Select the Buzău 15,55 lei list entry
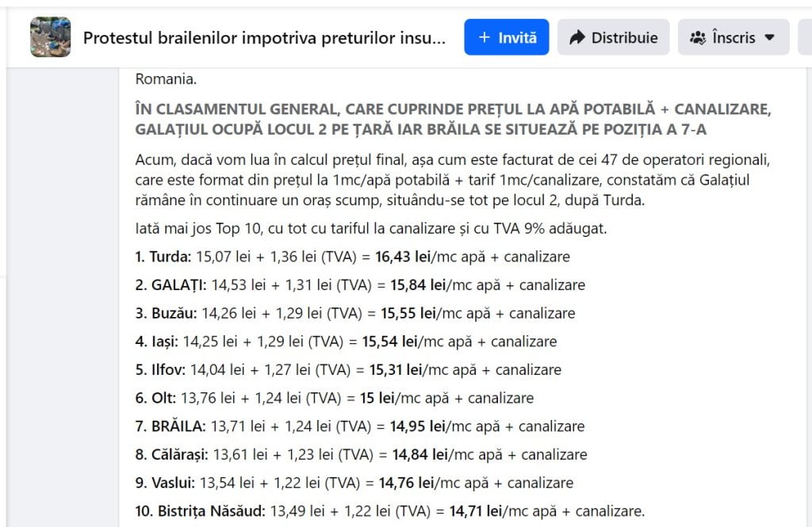This screenshot has height=527, width=812. tap(355, 313)
